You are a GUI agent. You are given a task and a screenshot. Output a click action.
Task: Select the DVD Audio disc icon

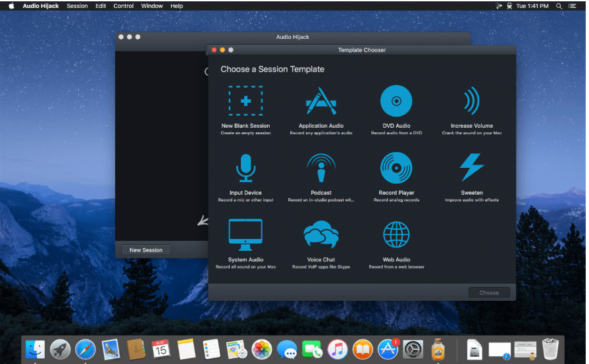click(x=396, y=101)
